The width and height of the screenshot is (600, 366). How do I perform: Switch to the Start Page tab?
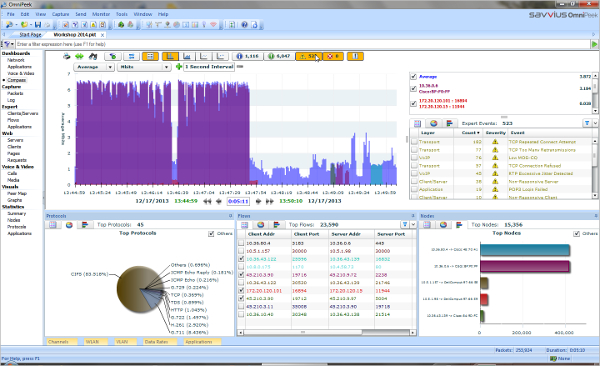30,34
